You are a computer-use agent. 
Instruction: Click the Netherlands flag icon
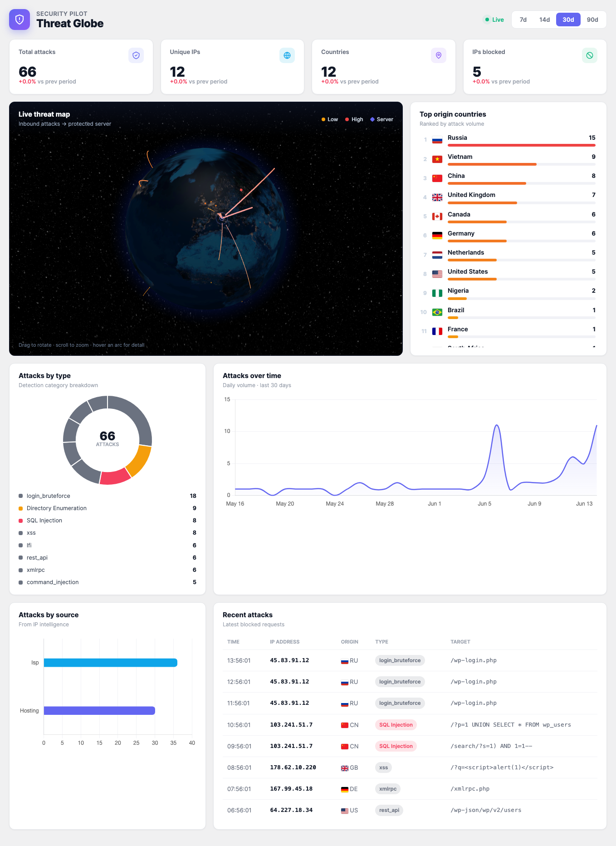click(x=437, y=255)
